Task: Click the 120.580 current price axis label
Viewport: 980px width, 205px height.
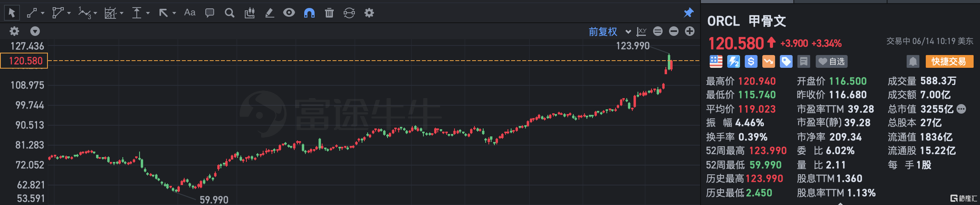Action: [24, 61]
